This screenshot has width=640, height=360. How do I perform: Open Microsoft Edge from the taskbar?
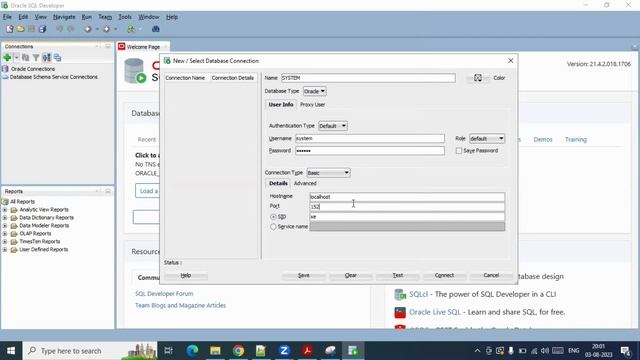pos(192,350)
